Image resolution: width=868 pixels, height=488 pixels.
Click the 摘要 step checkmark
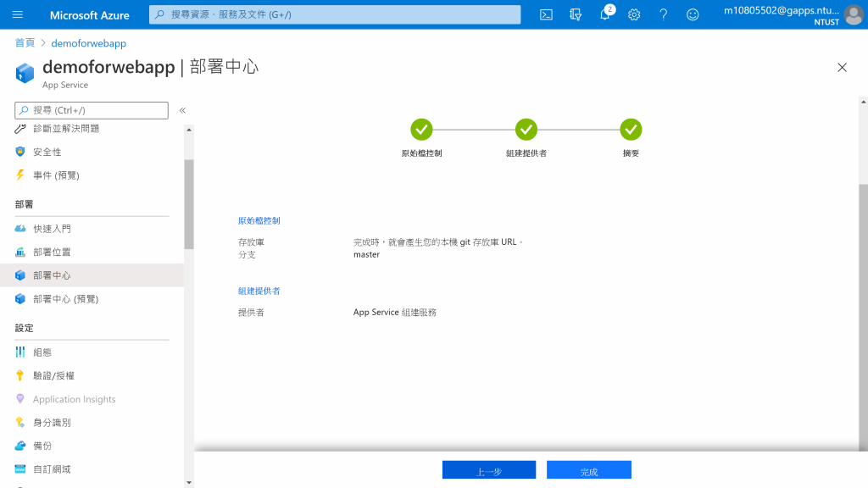click(631, 130)
